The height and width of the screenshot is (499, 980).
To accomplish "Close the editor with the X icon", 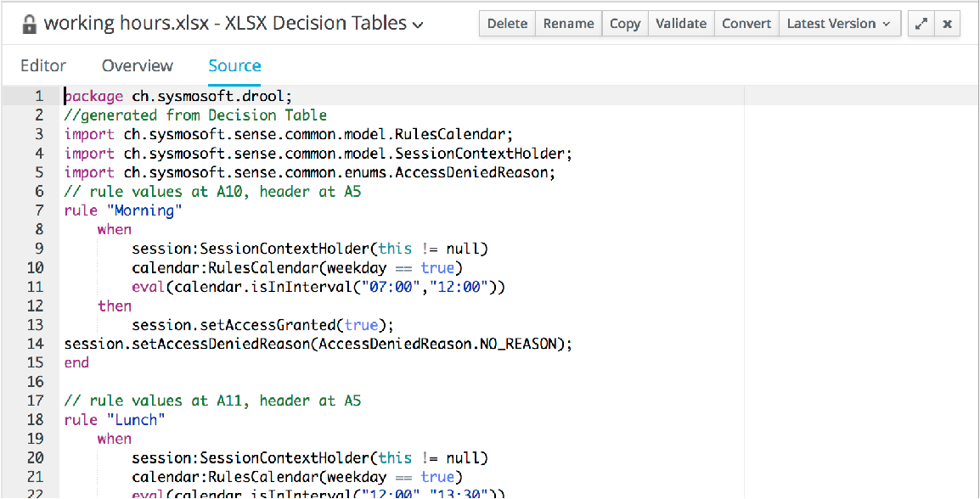I will click(947, 24).
